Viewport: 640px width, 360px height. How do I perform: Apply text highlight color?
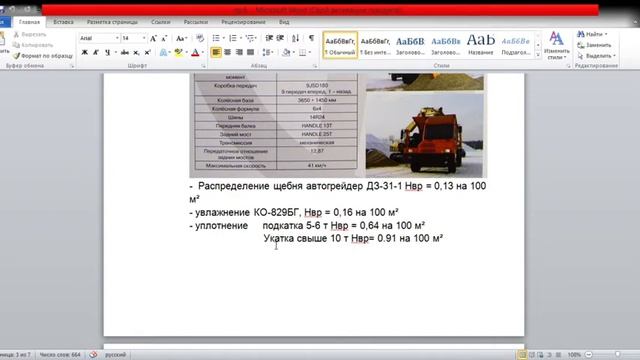point(178,52)
